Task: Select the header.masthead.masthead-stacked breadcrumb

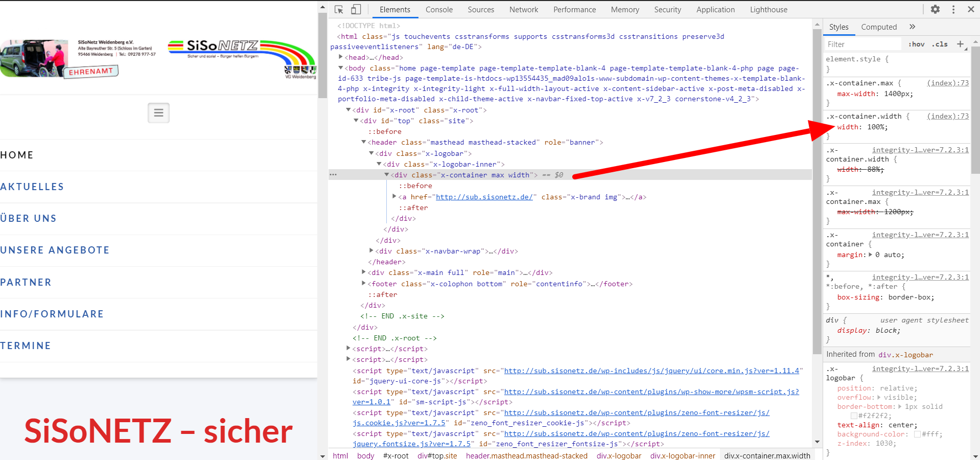Action: [x=527, y=455]
